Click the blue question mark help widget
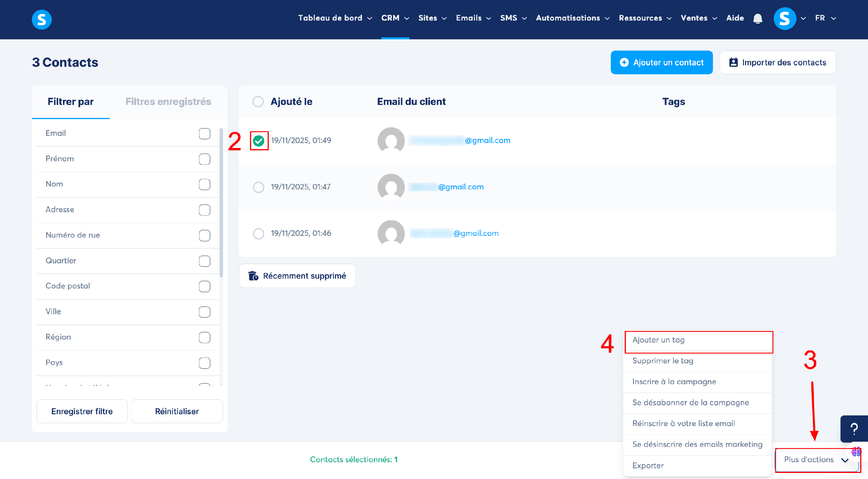The width and height of the screenshot is (868, 479). (854, 428)
